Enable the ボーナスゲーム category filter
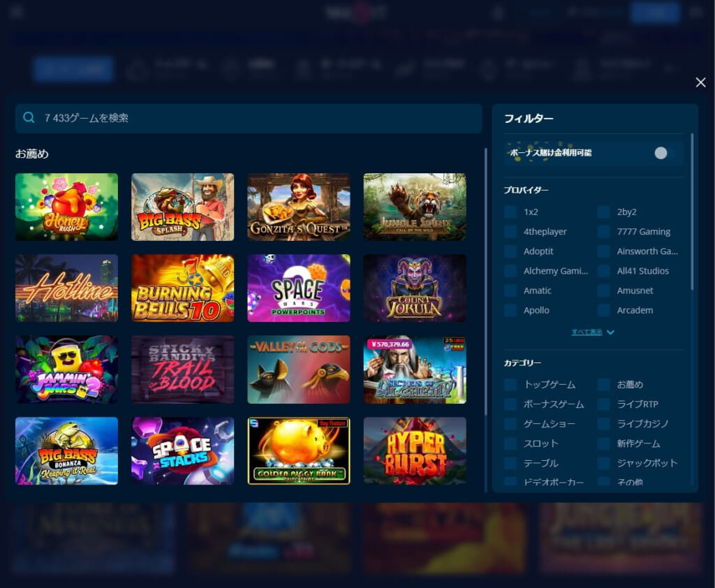Screen dimensions: 715x588 tap(510, 404)
